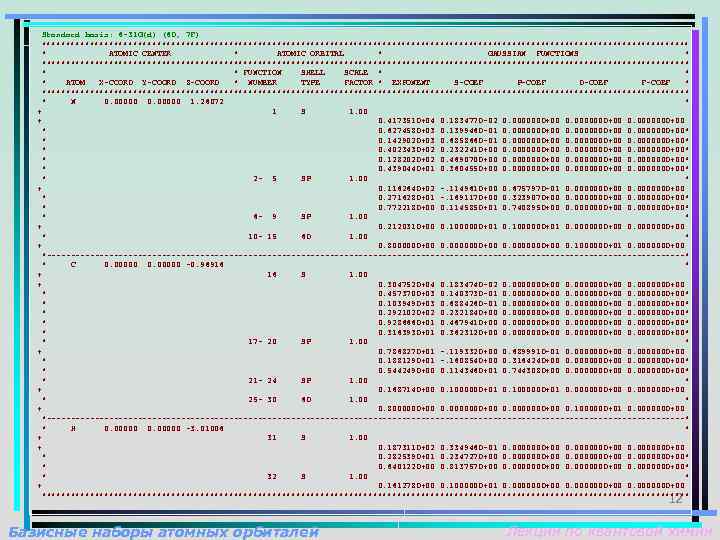
Task: Select the 'ATOMIC ORBITAL' section header
Action: pos(310,54)
